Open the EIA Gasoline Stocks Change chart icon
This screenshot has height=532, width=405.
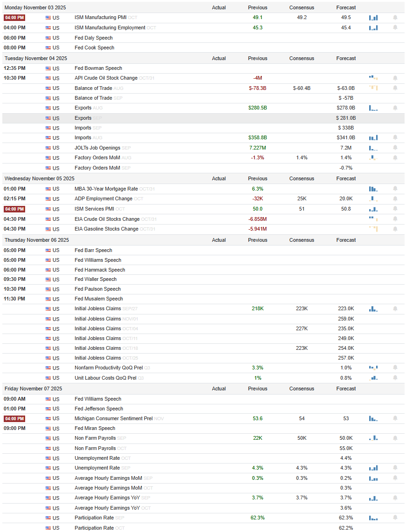pyautogui.click(x=373, y=229)
